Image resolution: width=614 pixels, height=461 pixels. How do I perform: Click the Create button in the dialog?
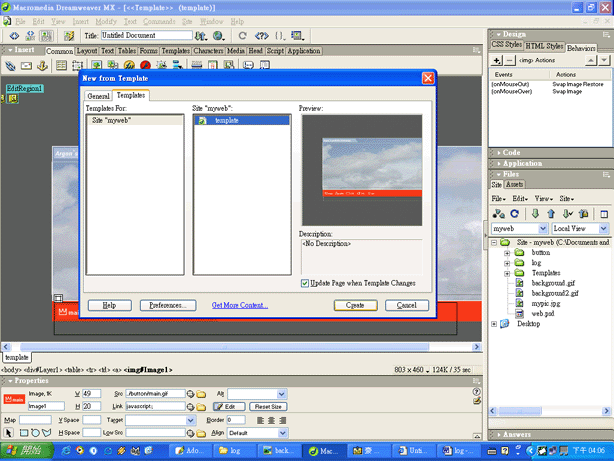pos(356,305)
